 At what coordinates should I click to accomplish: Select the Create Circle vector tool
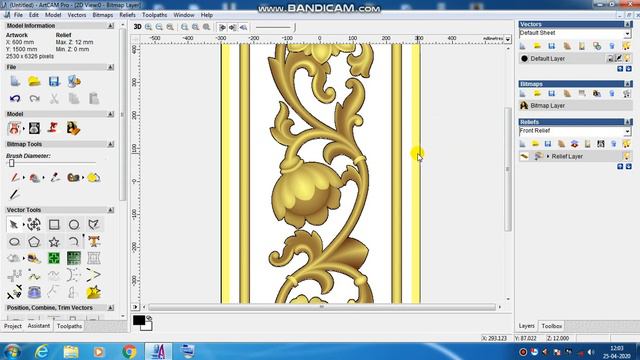74,224
